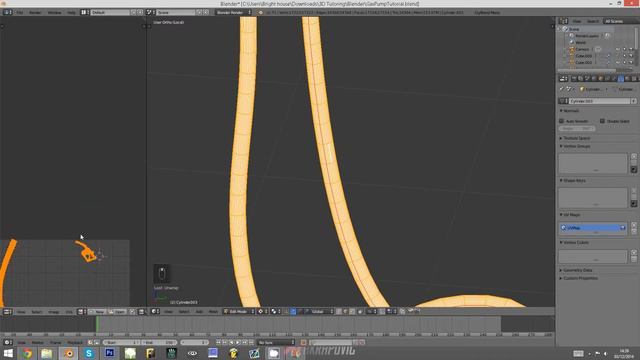This screenshot has width=640, height=360.
Task: Open the World properties tab icon
Action: (594, 79)
